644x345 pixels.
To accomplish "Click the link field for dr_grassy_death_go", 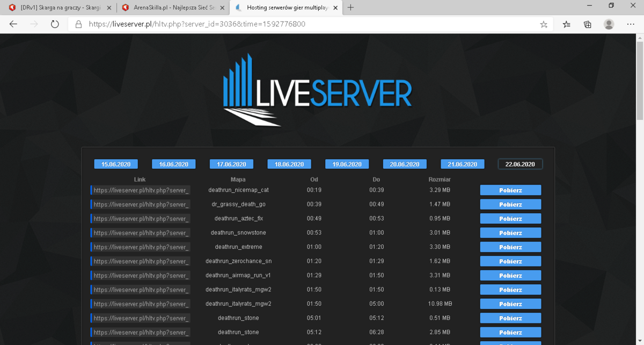I will coord(140,204).
